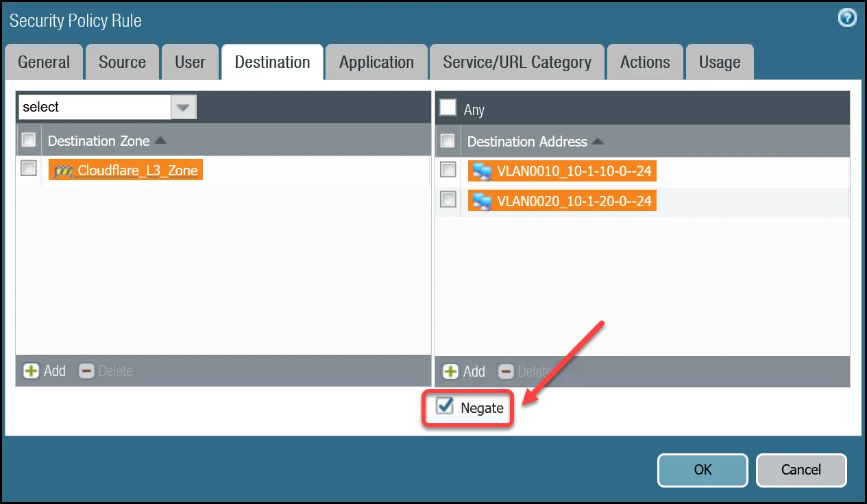Confirm the rule by clicking OK

point(702,470)
